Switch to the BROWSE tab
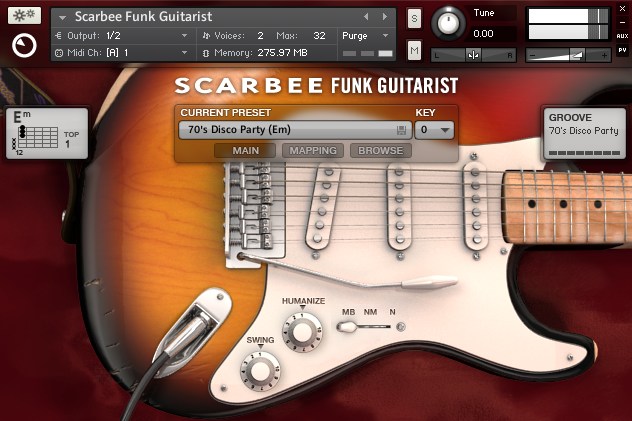Viewport: 632px width, 421px height. tap(380, 151)
